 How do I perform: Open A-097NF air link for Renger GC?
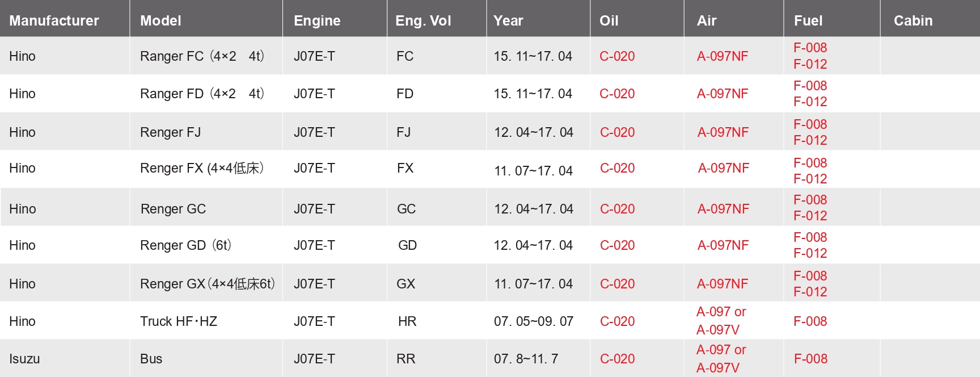[723, 209]
